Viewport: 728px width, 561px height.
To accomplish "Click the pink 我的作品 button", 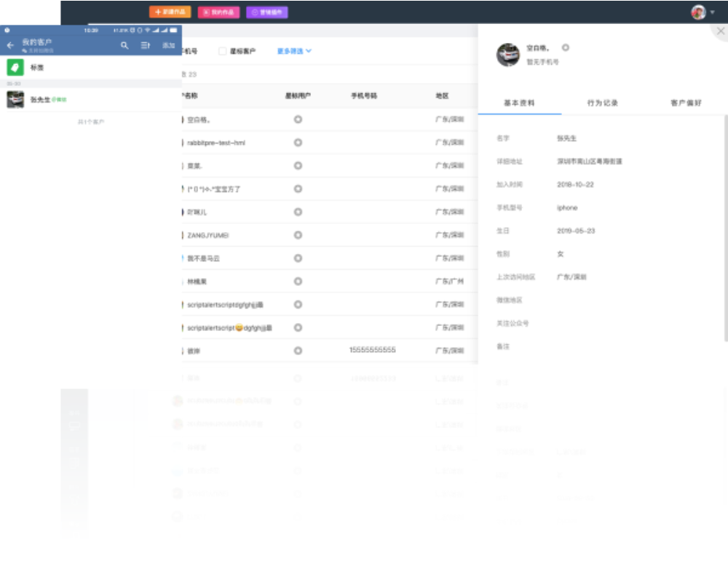I will (x=218, y=12).
